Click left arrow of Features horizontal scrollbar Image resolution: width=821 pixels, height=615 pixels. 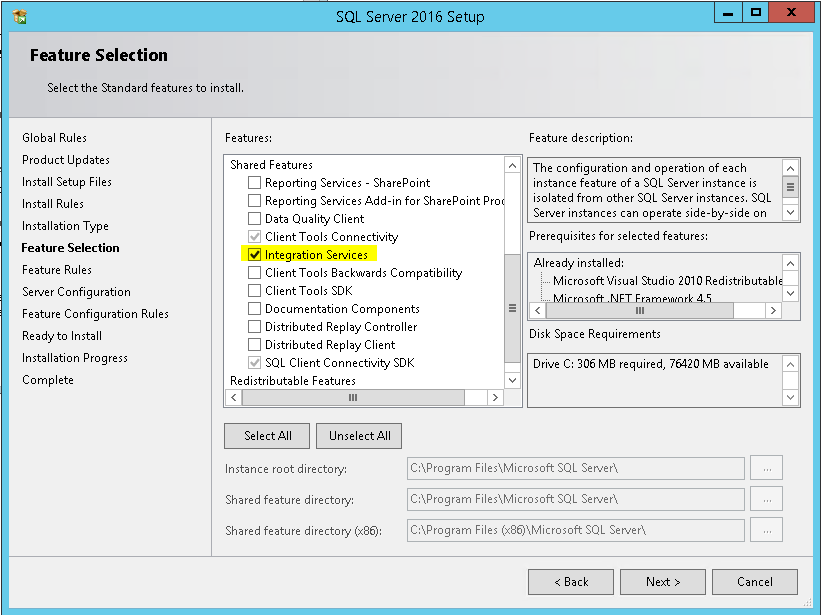coord(234,397)
